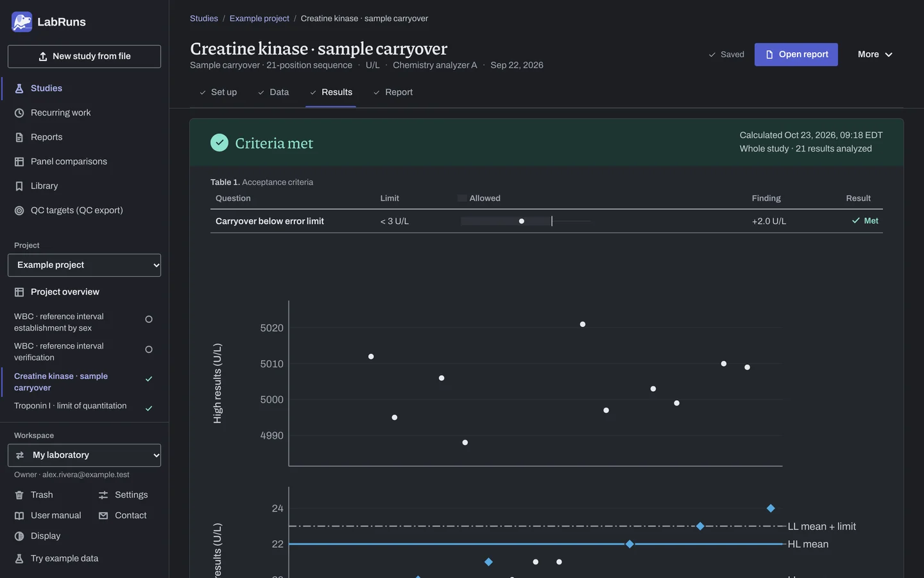Go to Studies breadcrumb link
This screenshot has height=578, width=924.
[x=204, y=19]
